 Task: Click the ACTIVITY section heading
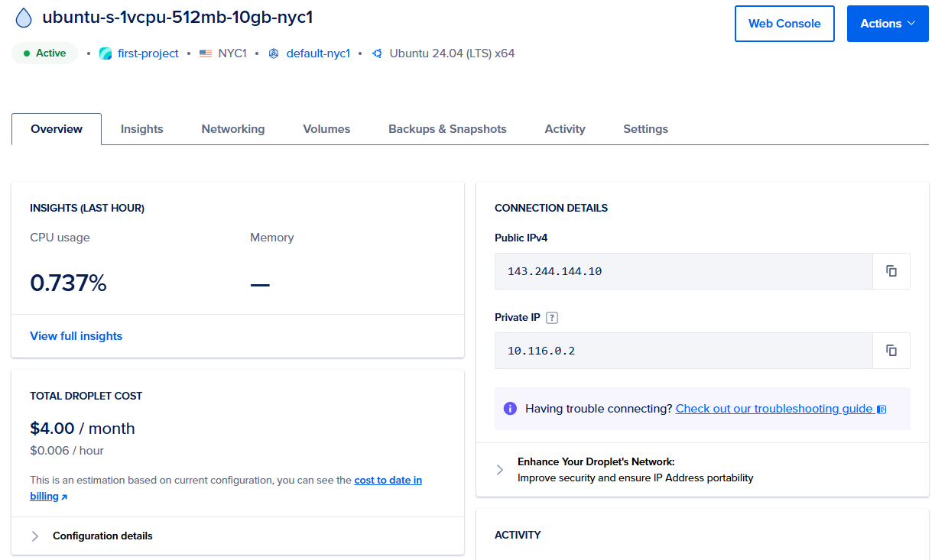[518, 535]
